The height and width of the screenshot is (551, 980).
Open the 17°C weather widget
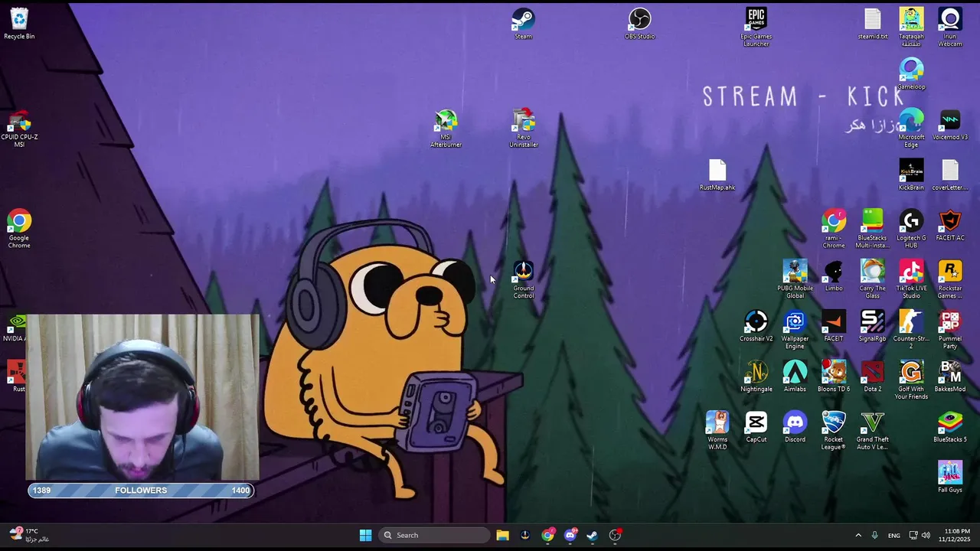29,535
